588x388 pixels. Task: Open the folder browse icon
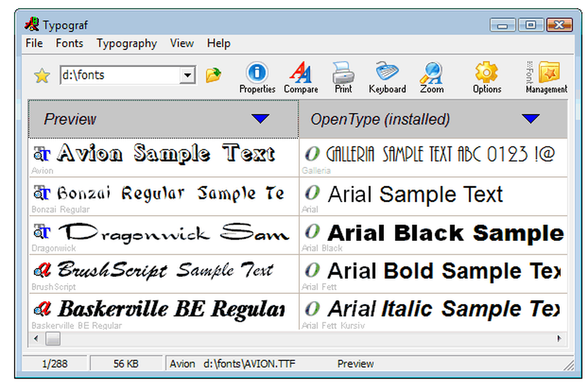[x=213, y=75]
